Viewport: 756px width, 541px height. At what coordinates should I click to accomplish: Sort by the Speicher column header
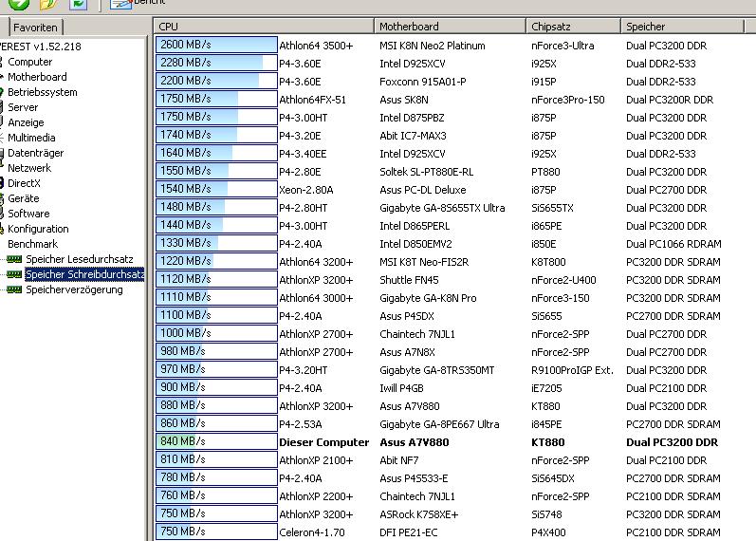pyautogui.click(x=682, y=27)
